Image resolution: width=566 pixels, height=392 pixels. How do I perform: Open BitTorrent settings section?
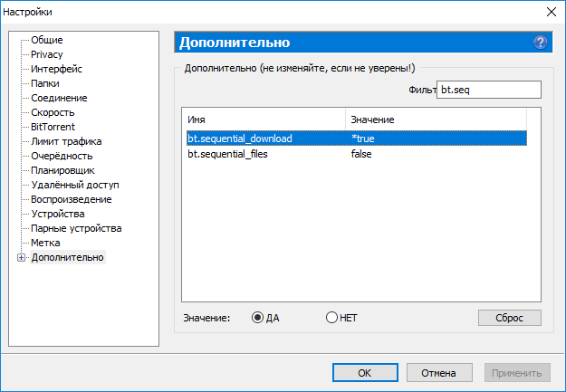click(x=53, y=127)
